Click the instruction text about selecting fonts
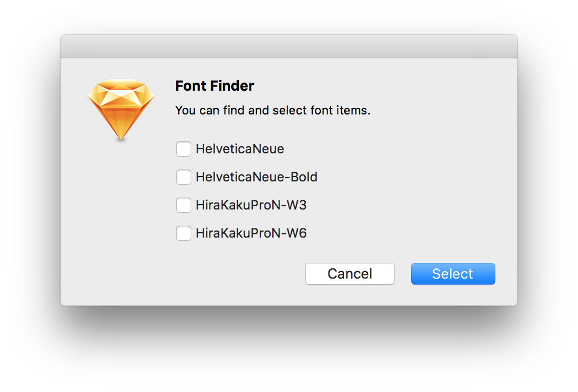Image resolution: width=578 pixels, height=392 pixels. click(273, 110)
